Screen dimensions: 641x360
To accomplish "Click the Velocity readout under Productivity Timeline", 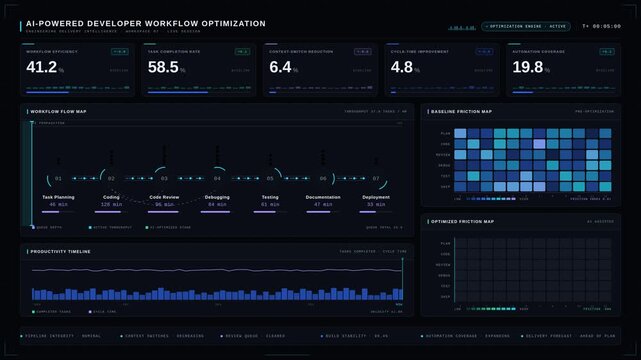I will tap(386, 312).
